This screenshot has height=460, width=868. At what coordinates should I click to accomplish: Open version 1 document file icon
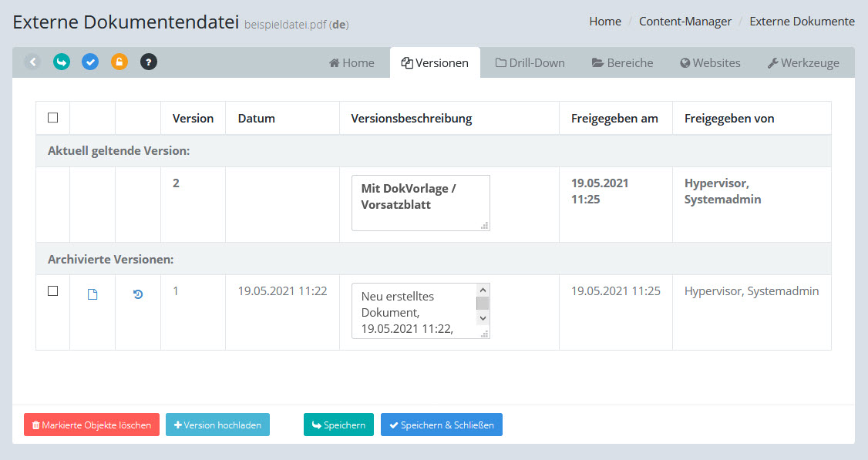click(93, 294)
